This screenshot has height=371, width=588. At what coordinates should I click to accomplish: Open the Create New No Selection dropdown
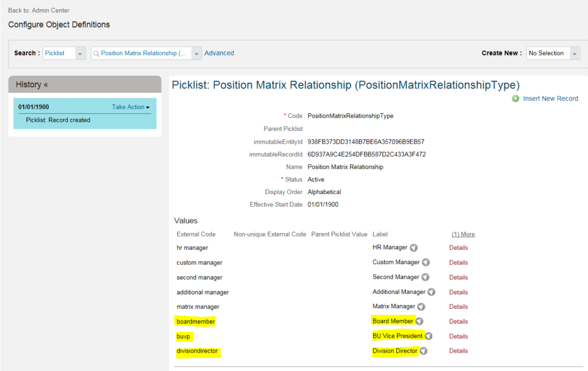coord(575,53)
